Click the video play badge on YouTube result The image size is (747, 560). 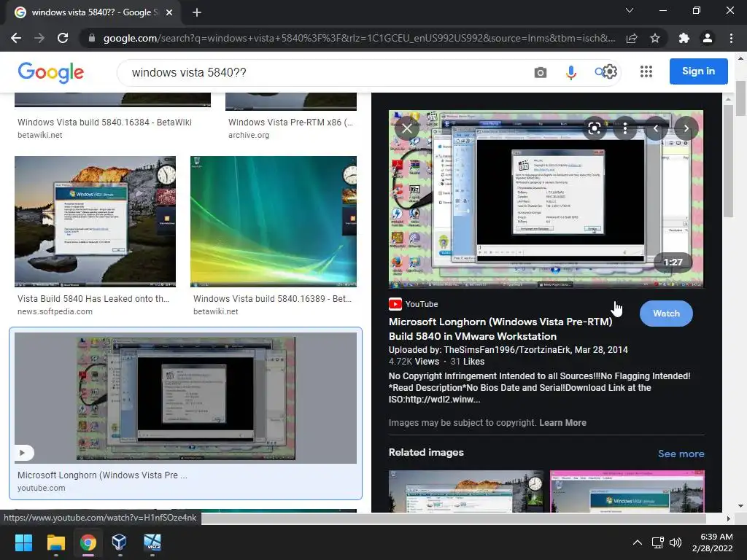point(23,453)
